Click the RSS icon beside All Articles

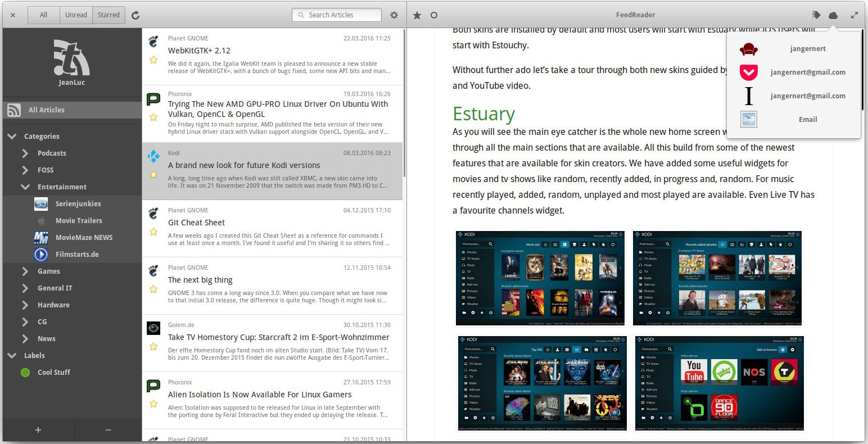tap(14, 110)
